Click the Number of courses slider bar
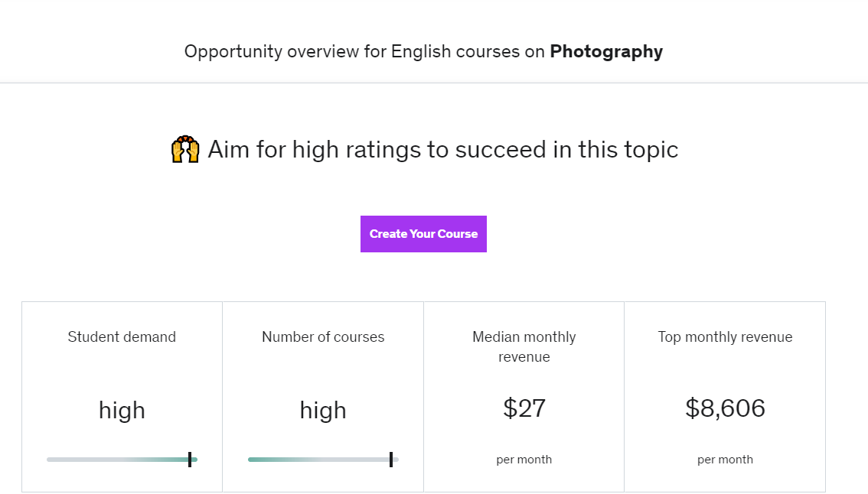Image resolution: width=868 pixels, height=494 pixels. [x=321, y=460]
